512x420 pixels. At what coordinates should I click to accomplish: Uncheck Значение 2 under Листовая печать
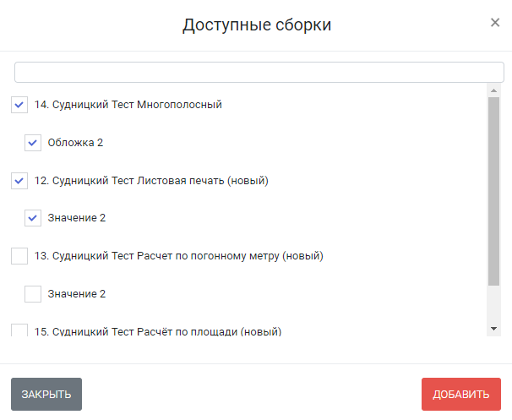pos(33,218)
